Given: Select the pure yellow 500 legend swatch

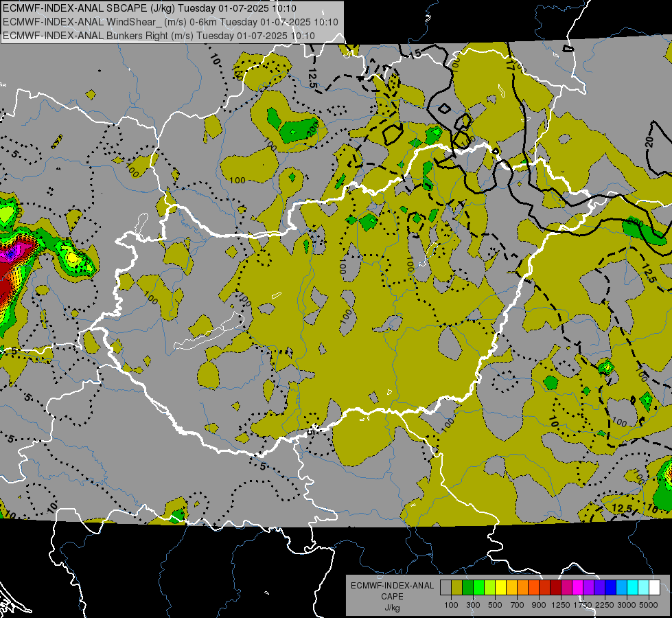Looking at the screenshot, I should (x=500, y=588).
